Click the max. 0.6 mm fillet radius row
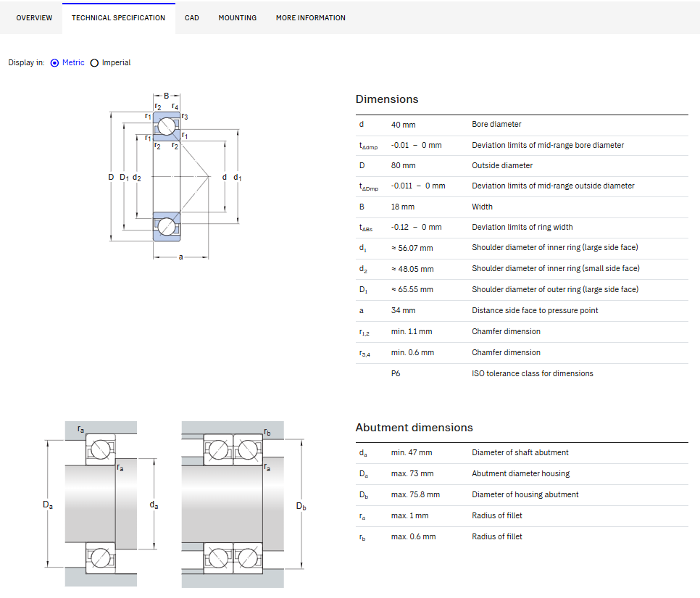The width and height of the screenshot is (700, 598). pos(522,537)
